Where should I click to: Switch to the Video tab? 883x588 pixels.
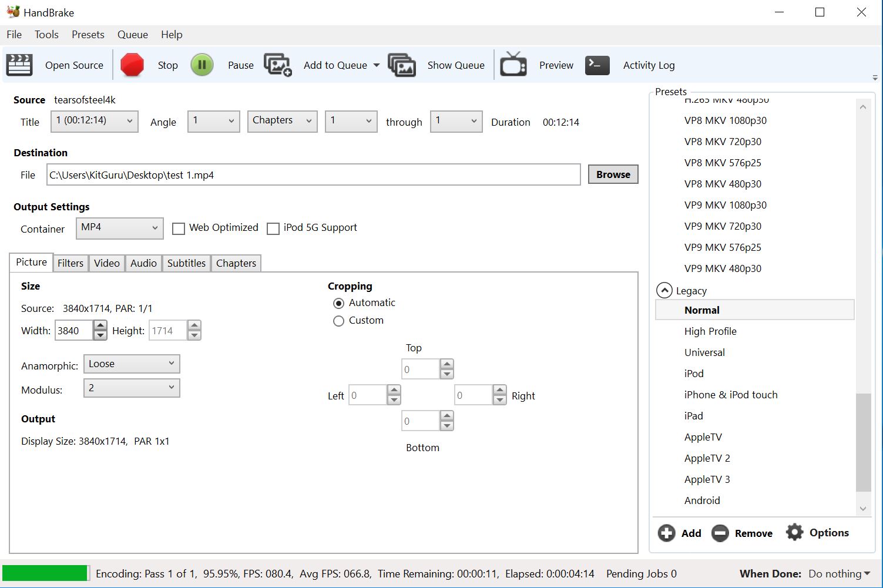click(107, 263)
